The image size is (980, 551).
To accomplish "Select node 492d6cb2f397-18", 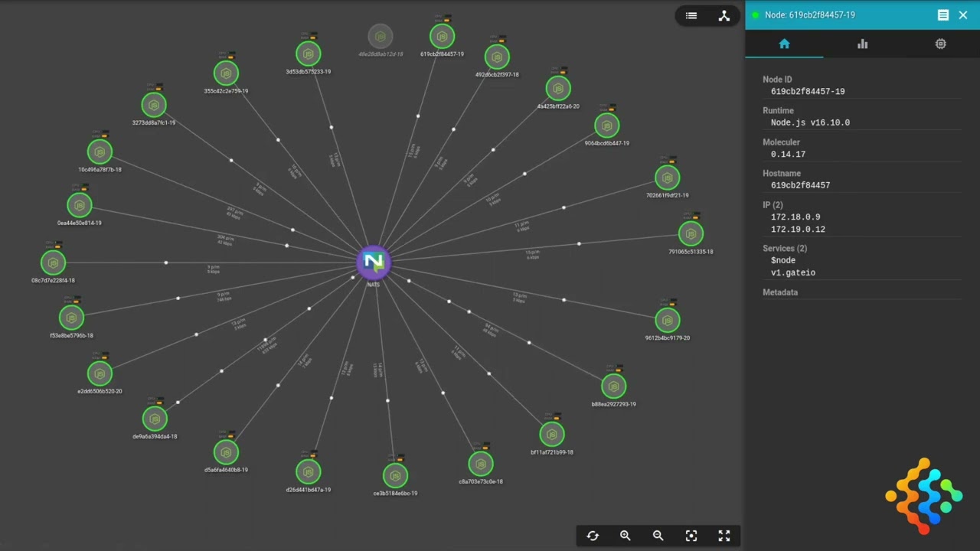I will [x=497, y=57].
